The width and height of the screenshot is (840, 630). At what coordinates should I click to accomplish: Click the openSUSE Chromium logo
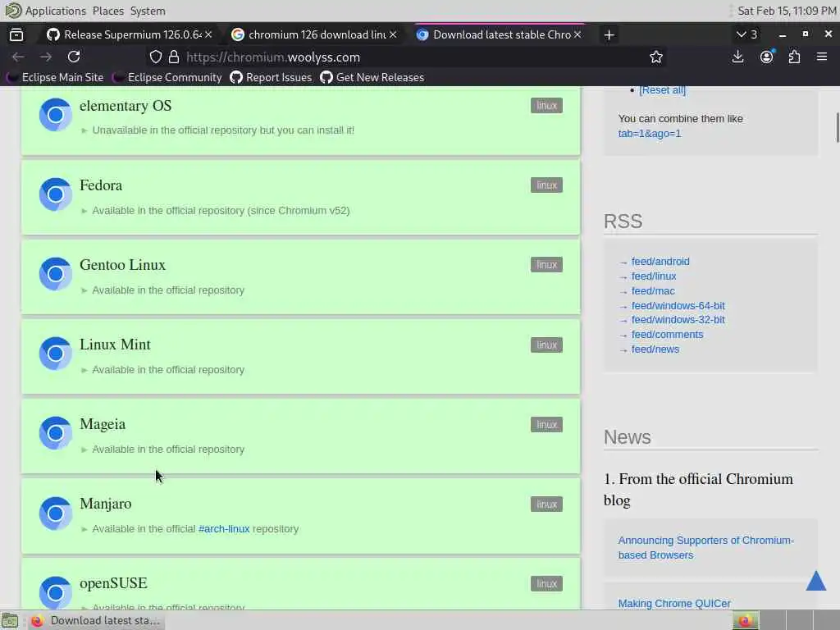[55, 592]
